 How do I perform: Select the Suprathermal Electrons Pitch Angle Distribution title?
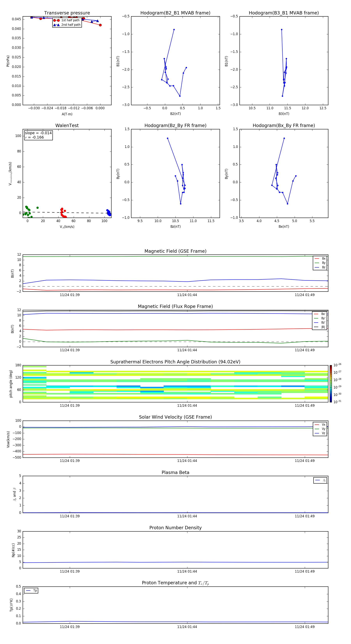point(175,362)
